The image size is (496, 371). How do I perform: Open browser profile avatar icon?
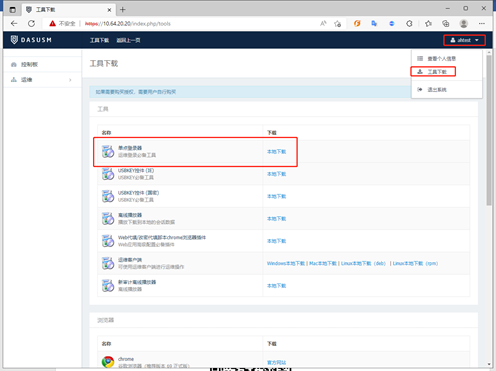(463, 23)
